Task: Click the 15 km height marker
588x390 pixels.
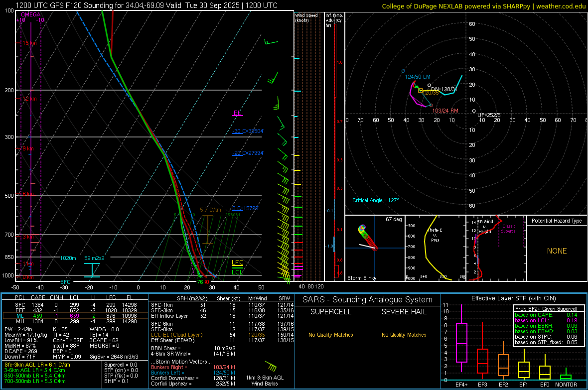Action: 29,43
